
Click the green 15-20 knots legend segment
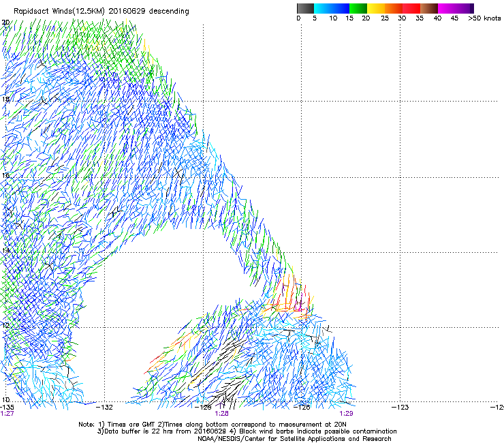(358, 8)
